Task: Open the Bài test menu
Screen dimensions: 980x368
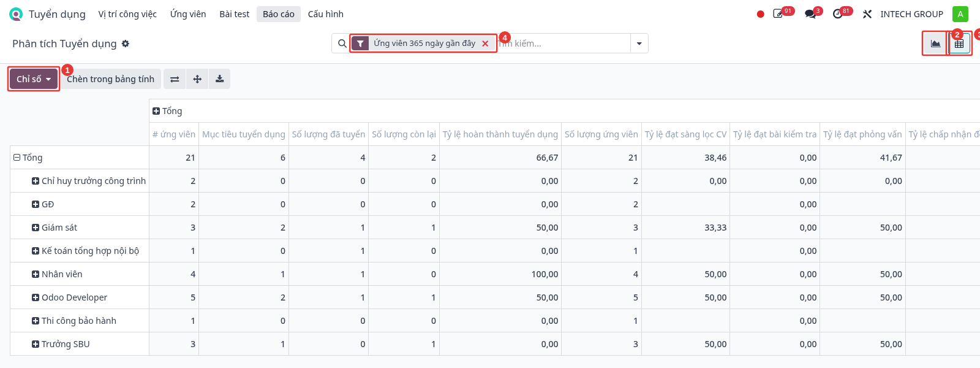Action: coord(235,14)
